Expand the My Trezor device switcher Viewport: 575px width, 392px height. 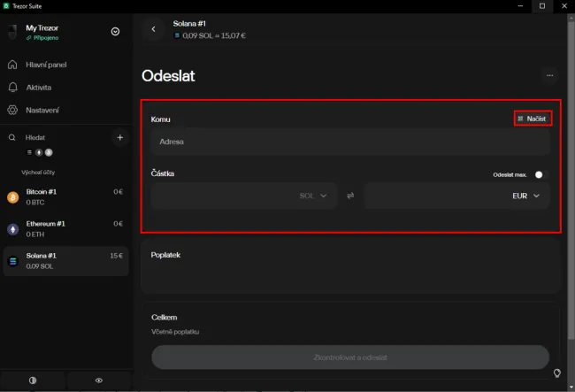(115, 32)
